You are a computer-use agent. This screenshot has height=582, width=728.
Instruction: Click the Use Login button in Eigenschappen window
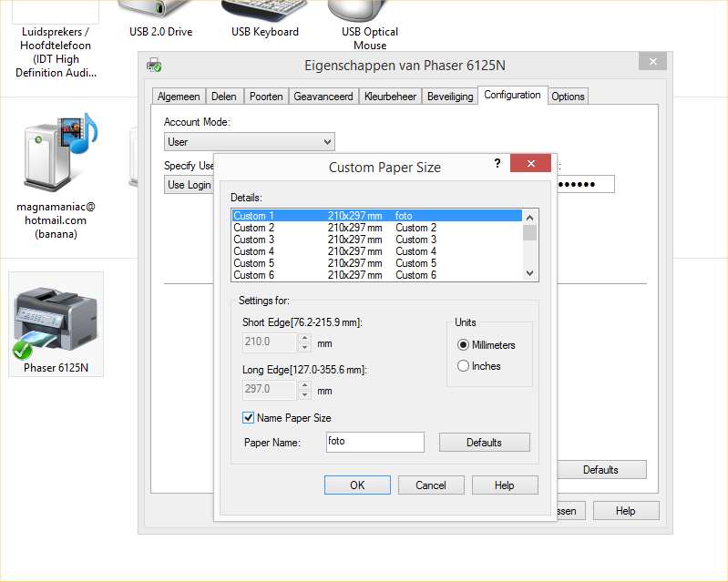tap(189, 185)
